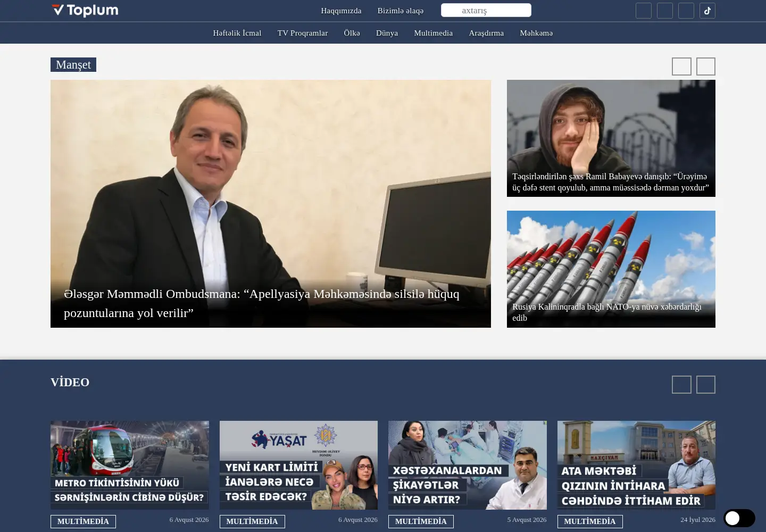766x532 pixels.
Task: Play the Yeni Kart Limiti video
Action: (298, 465)
